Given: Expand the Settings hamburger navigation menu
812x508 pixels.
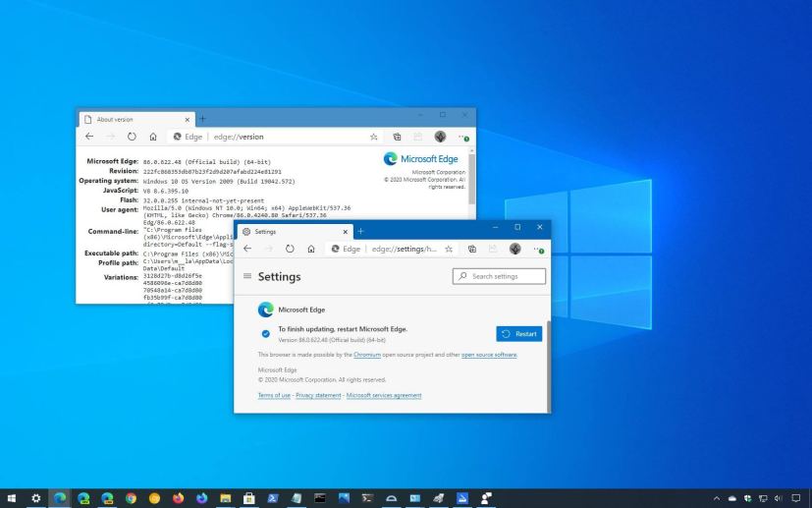Looking at the screenshot, I should pos(247,276).
